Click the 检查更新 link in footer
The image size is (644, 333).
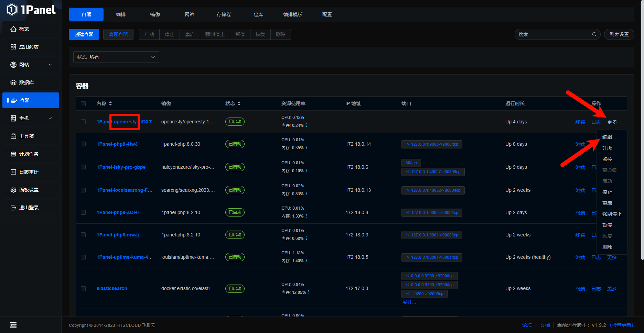621,325
